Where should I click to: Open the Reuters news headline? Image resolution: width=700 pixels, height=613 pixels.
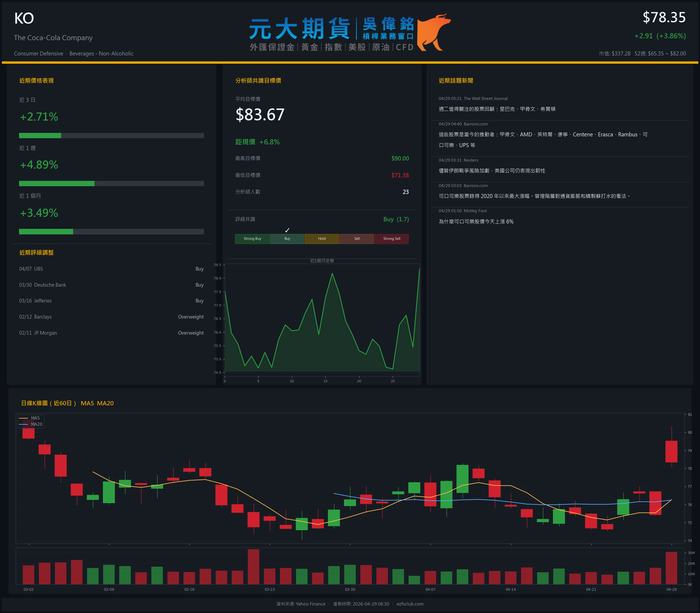point(492,171)
